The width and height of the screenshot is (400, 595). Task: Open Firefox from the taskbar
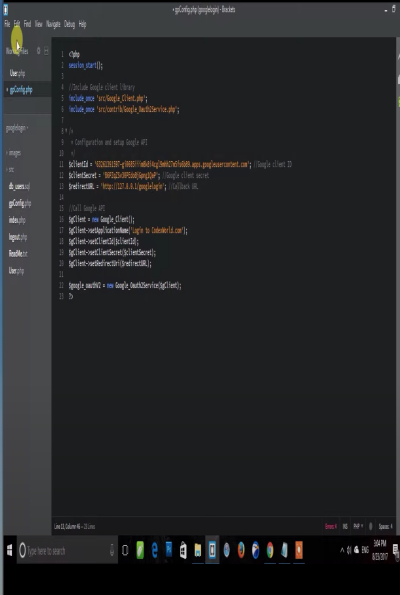tap(241, 550)
